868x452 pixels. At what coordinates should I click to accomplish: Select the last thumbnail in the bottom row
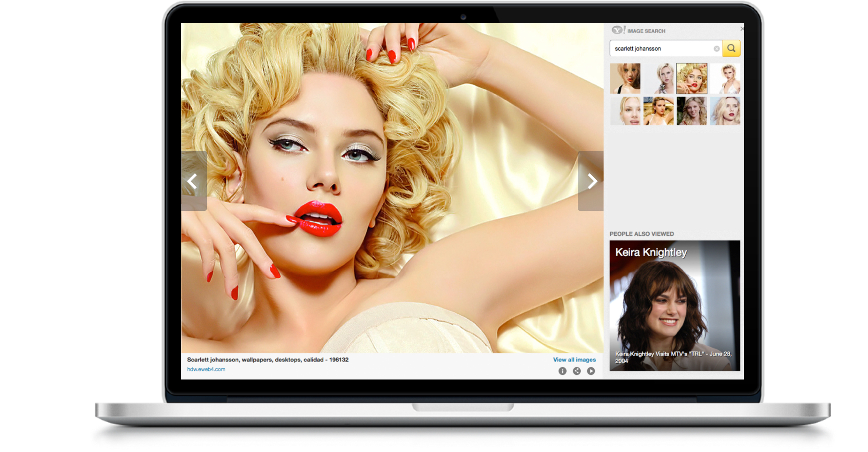[725, 111]
